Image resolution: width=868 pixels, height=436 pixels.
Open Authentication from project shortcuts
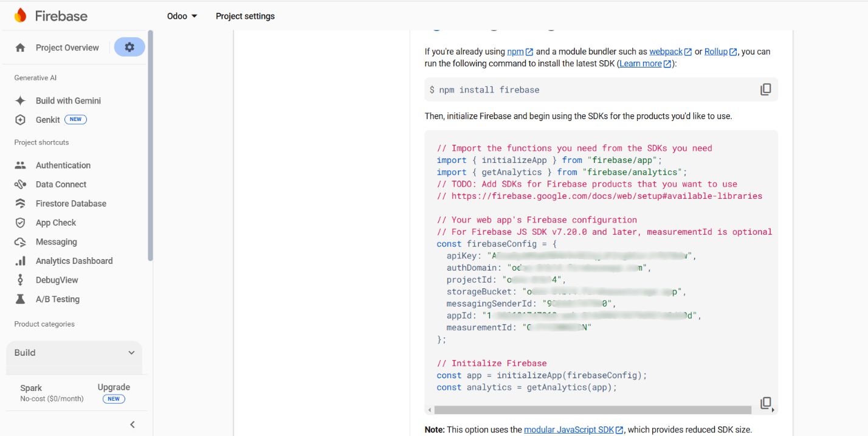point(63,165)
